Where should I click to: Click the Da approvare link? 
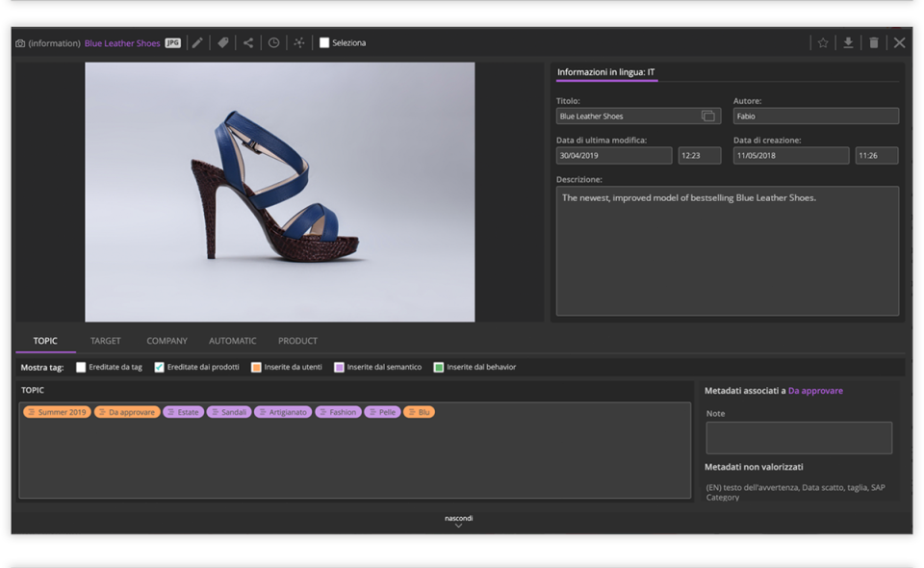815,391
